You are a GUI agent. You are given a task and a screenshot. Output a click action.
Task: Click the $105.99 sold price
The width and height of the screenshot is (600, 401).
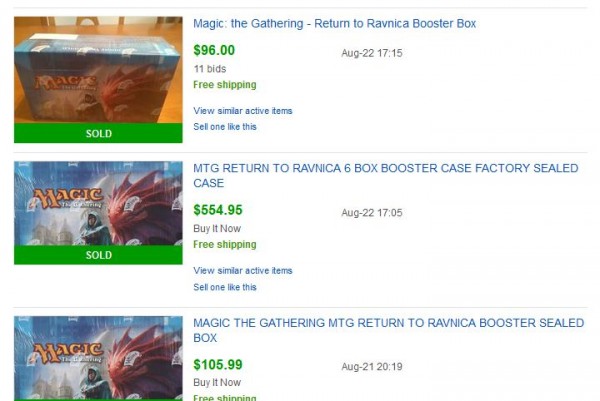click(x=218, y=365)
